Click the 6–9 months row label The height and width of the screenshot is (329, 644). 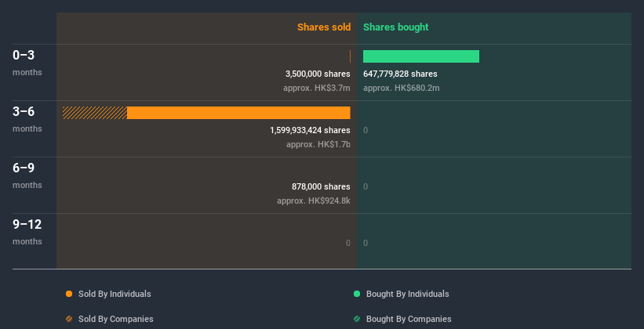pyautogui.click(x=27, y=175)
